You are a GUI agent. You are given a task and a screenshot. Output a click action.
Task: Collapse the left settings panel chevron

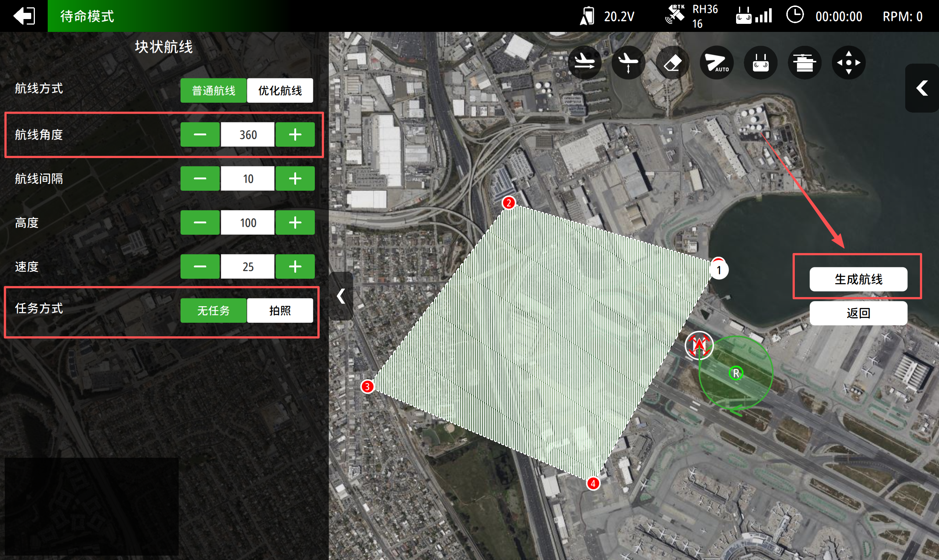point(341,296)
